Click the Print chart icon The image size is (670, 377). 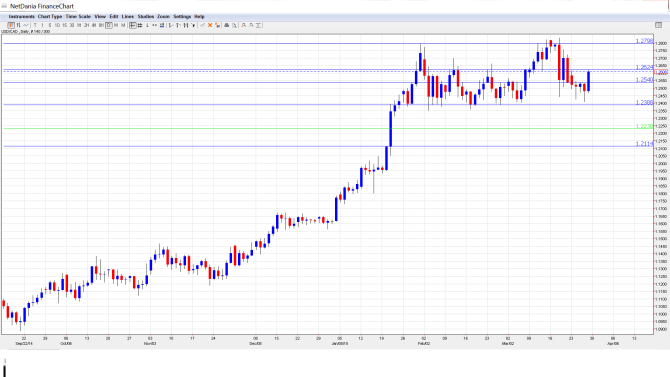[x=227, y=26]
